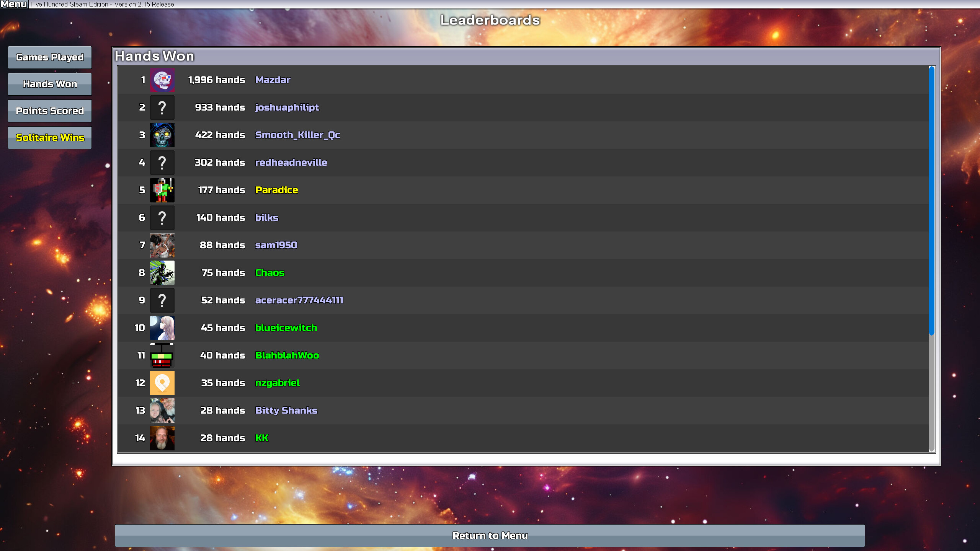Click the player name redheadneville
Screen dimensions: 980x551
click(291, 162)
